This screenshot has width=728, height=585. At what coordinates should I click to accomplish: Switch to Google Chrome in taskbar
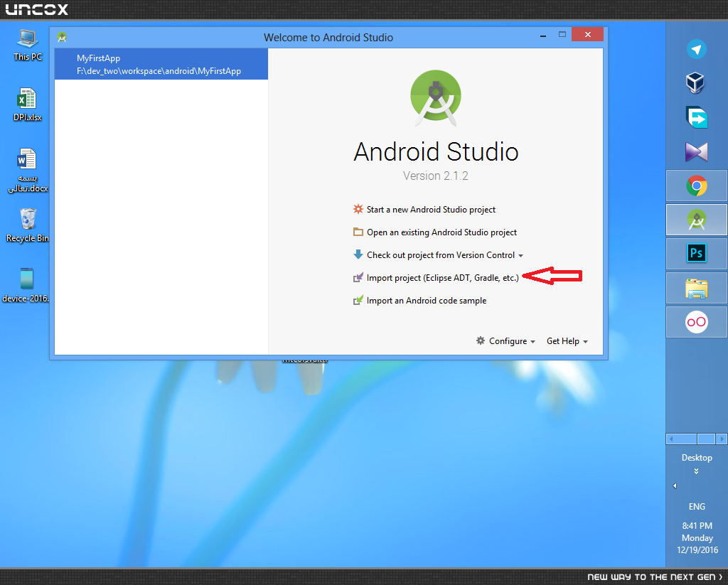[x=697, y=186]
